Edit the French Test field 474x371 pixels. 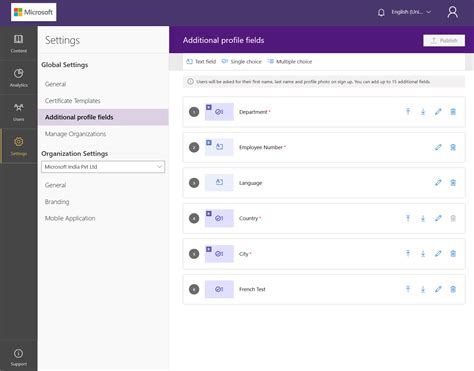tap(438, 289)
